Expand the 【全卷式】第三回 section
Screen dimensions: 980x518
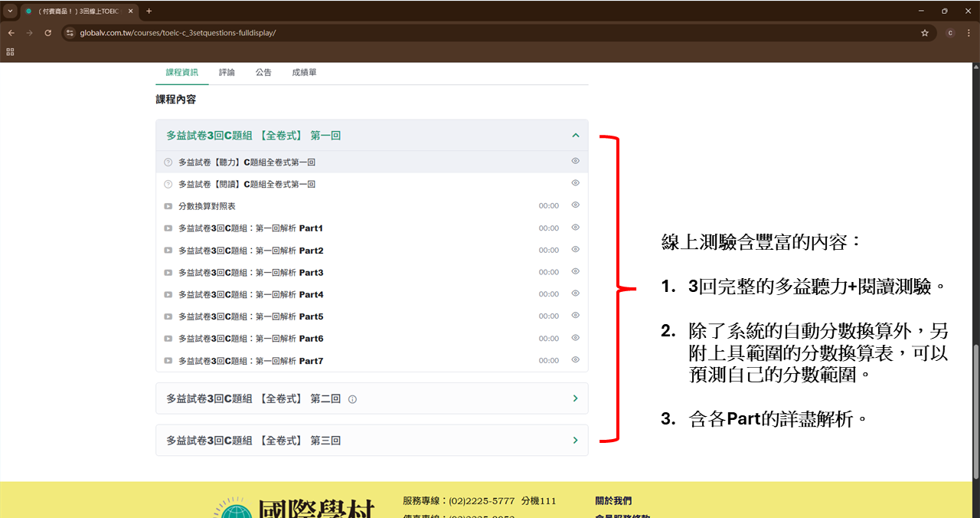575,441
